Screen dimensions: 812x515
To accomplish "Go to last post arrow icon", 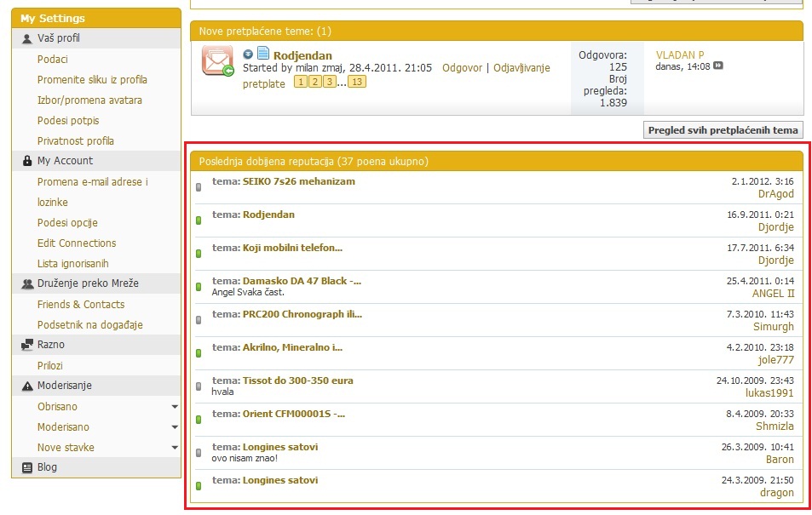I will [x=718, y=66].
